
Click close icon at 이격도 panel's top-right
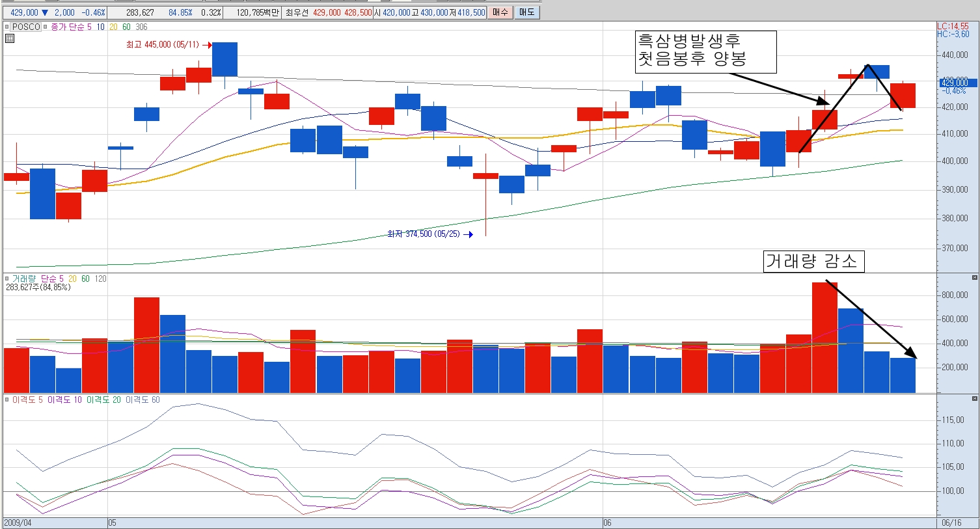974,399
